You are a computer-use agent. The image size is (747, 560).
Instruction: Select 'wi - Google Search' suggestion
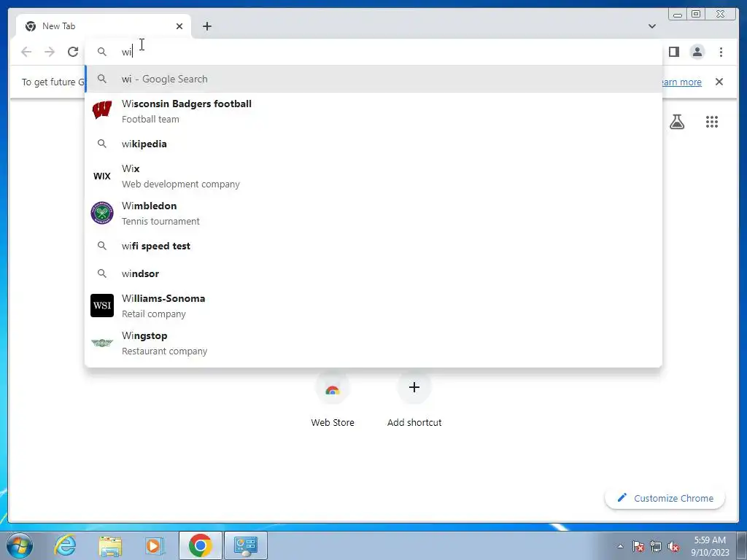[x=373, y=79]
